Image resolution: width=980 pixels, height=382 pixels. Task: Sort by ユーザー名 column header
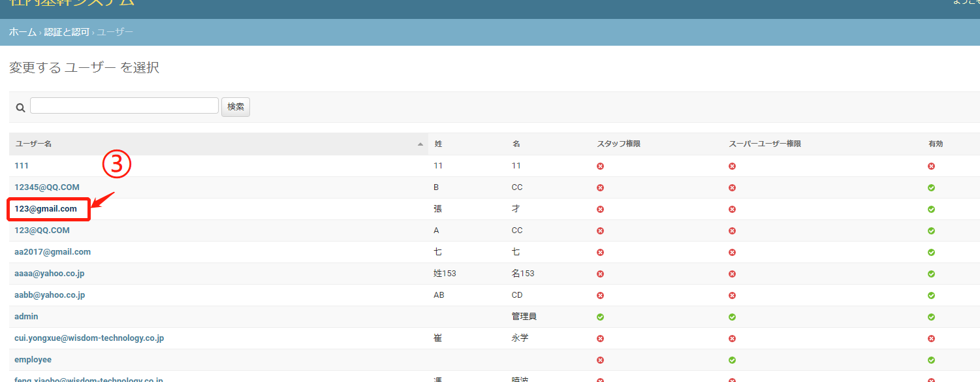(x=33, y=144)
